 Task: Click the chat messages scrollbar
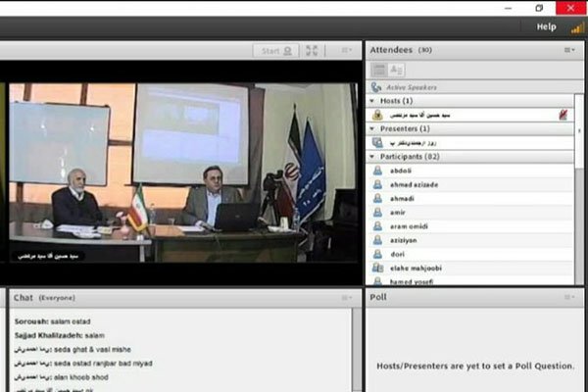point(357,350)
